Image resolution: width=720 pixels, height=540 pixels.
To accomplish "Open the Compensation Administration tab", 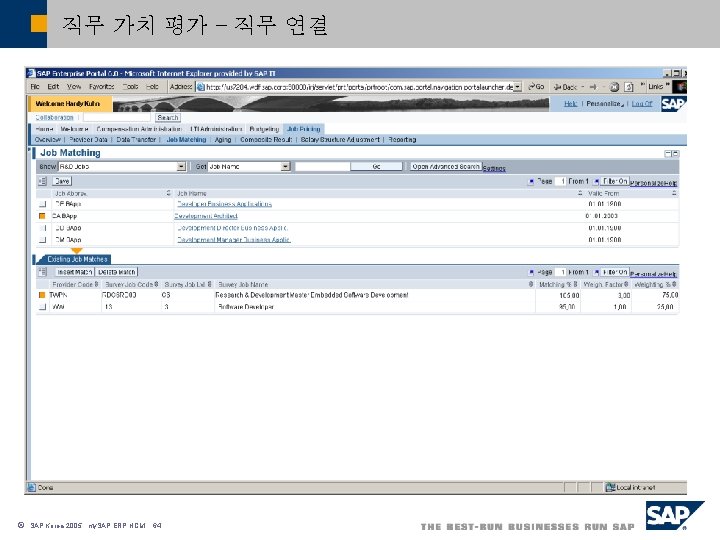I will (139, 129).
